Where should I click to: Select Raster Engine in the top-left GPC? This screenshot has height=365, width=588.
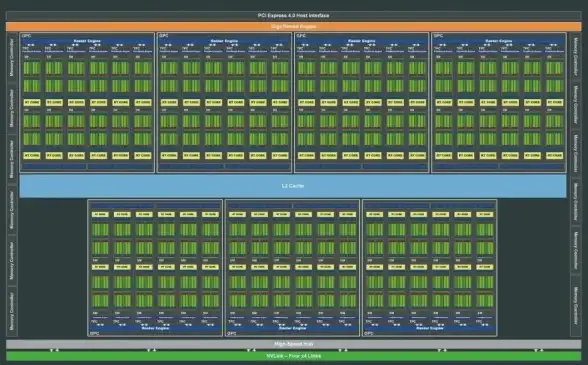[87, 41]
